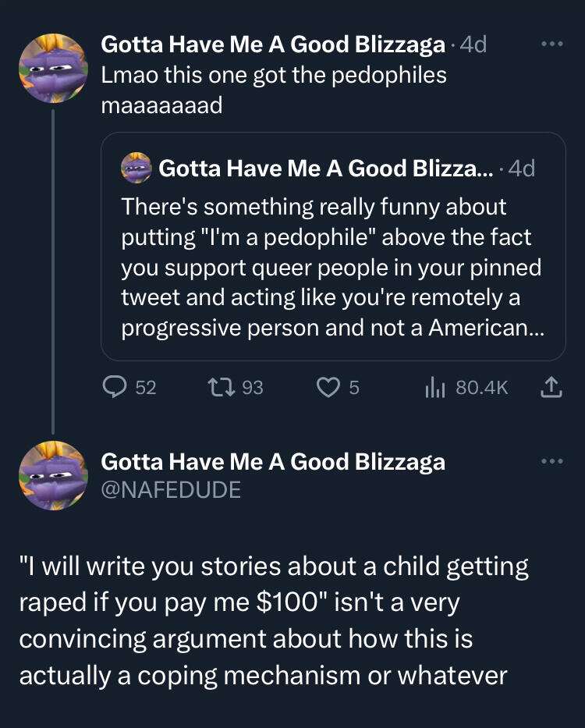Open the top tweet author's display name
585x728 pixels.
coord(273,45)
